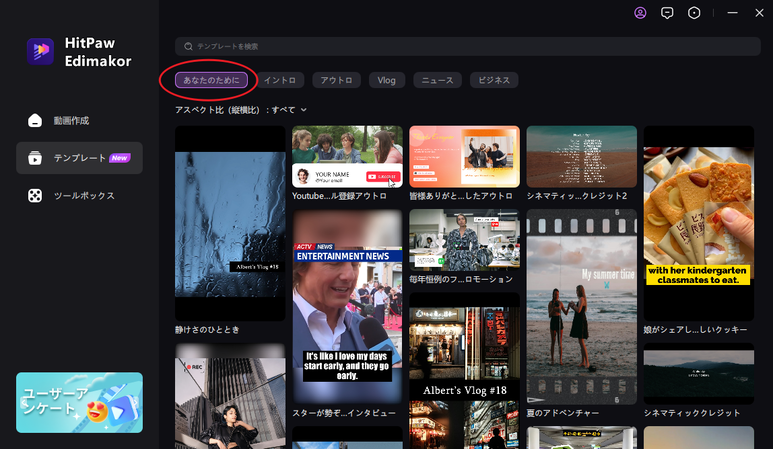The width and height of the screenshot is (773, 449).
Task: Open the ビジネス category tab
Action: [x=494, y=80]
